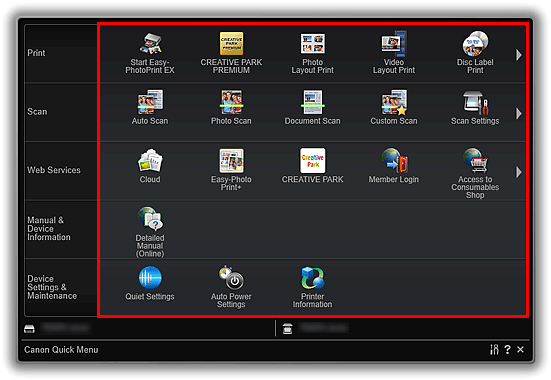Open Auto Power Settings

(x=231, y=287)
